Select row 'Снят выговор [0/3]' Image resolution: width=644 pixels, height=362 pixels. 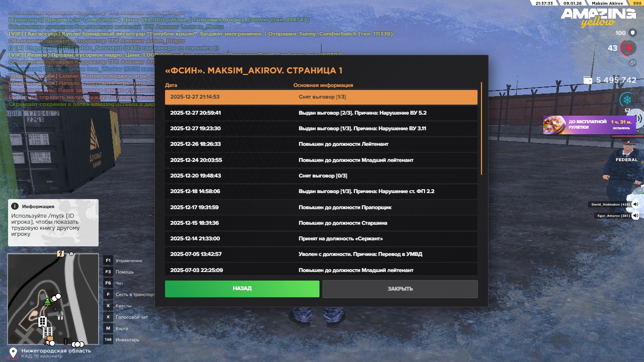click(321, 175)
